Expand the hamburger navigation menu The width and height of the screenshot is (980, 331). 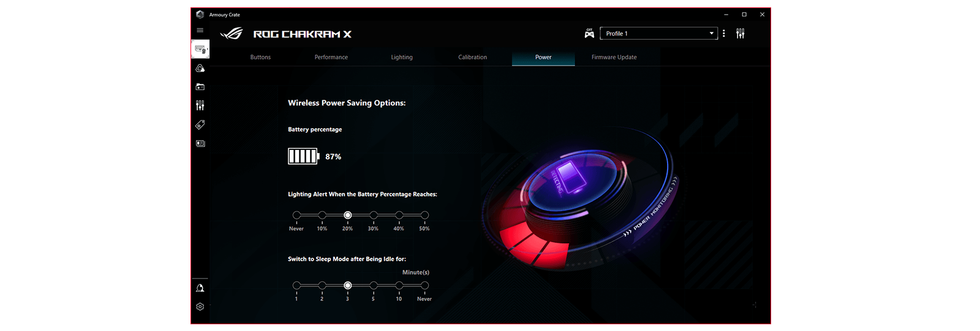(200, 30)
